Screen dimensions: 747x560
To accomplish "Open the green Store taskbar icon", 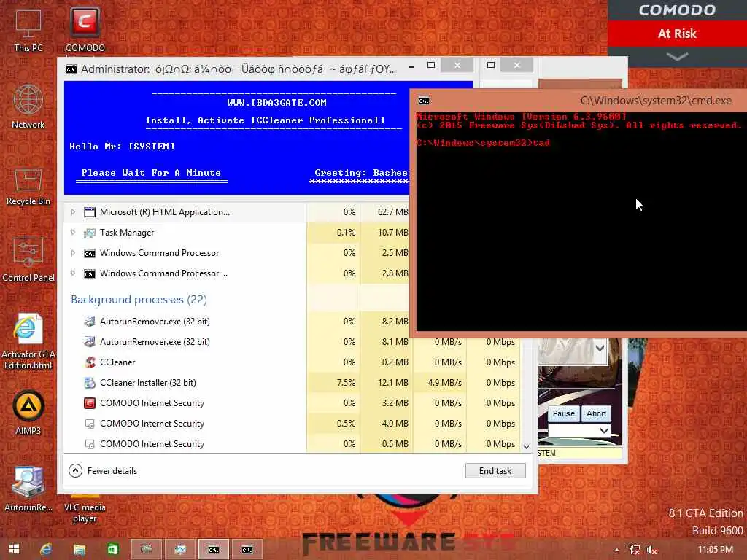I will coord(112,550).
